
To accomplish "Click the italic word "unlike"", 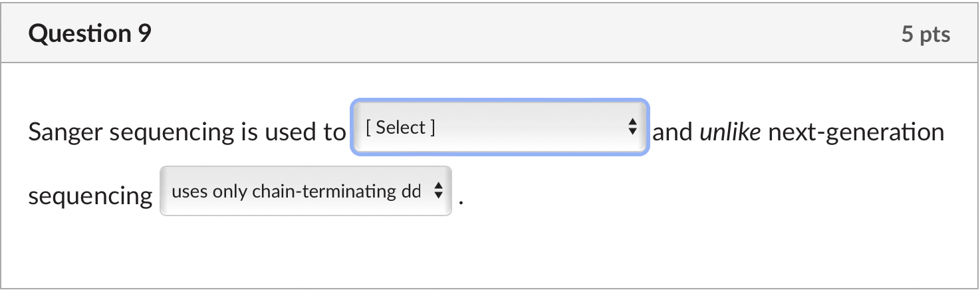I will tap(730, 132).
